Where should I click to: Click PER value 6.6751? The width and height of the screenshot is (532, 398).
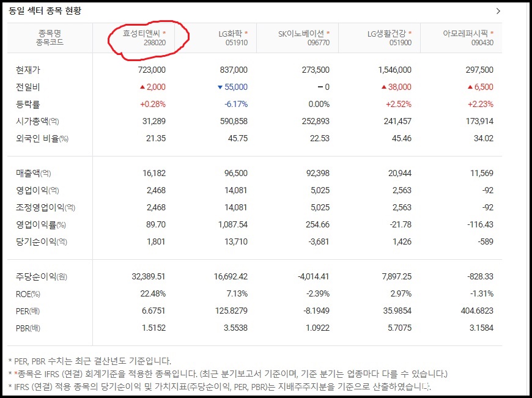(152, 311)
